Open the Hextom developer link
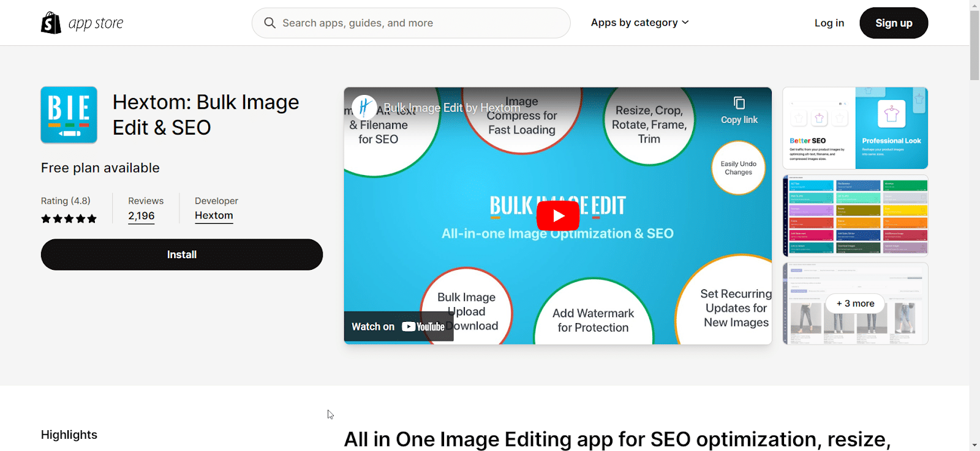This screenshot has height=451, width=980. click(x=214, y=215)
